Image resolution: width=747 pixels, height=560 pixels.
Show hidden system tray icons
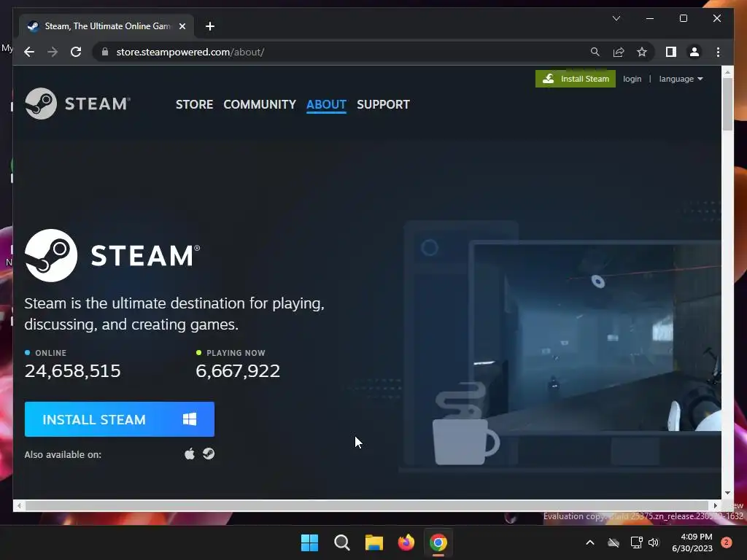[x=589, y=542]
